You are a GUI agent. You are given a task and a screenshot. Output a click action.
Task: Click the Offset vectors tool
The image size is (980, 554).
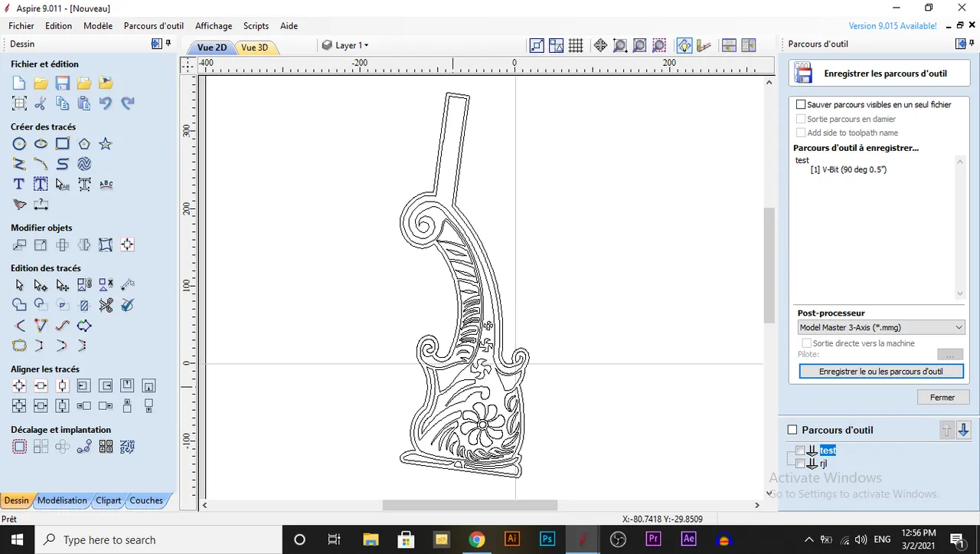click(19, 447)
